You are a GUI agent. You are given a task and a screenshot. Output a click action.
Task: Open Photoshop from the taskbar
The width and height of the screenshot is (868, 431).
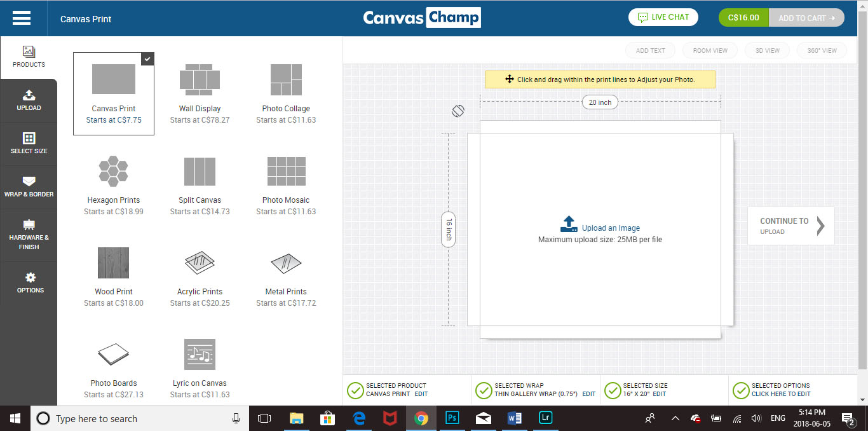click(x=452, y=418)
